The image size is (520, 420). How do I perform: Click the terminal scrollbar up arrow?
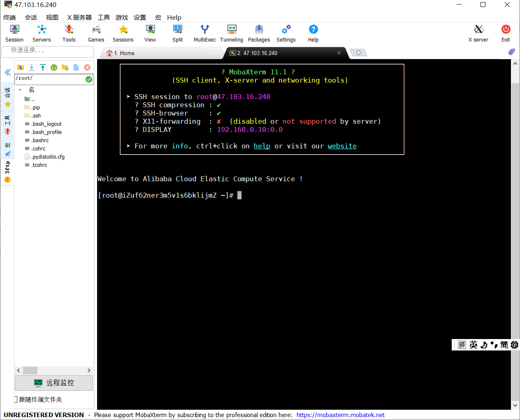pos(515,64)
